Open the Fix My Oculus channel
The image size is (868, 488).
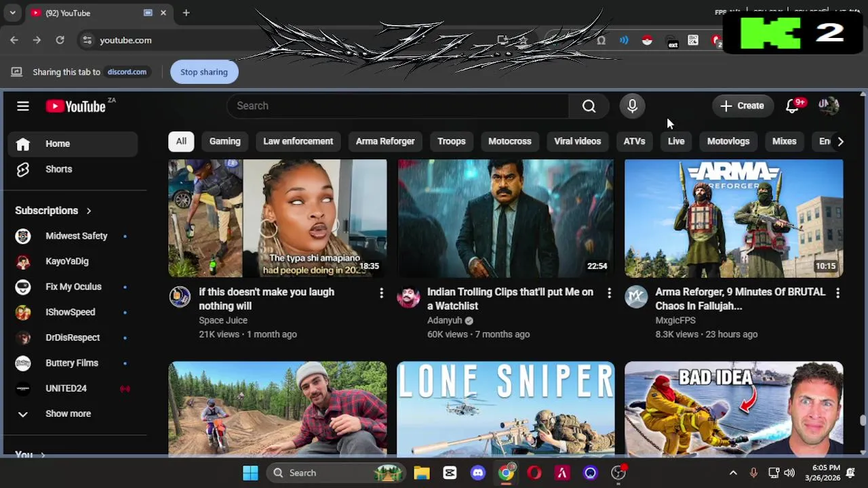click(73, 287)
